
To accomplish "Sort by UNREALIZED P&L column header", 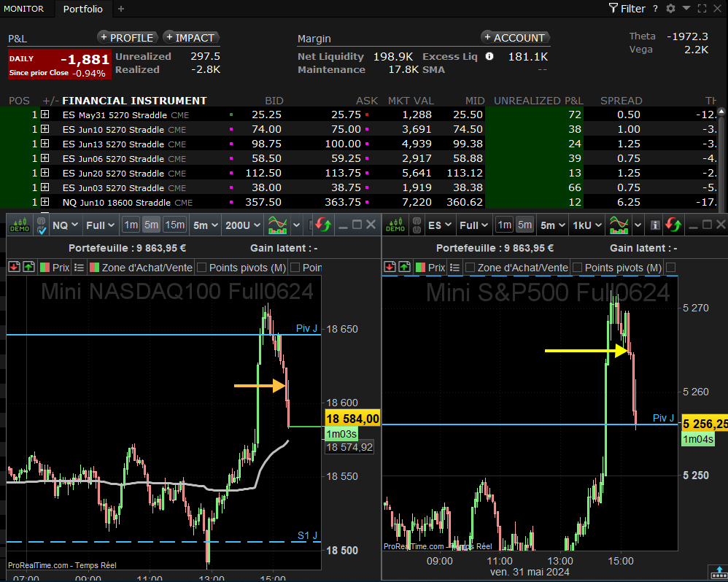I will (x=538, y=101).
